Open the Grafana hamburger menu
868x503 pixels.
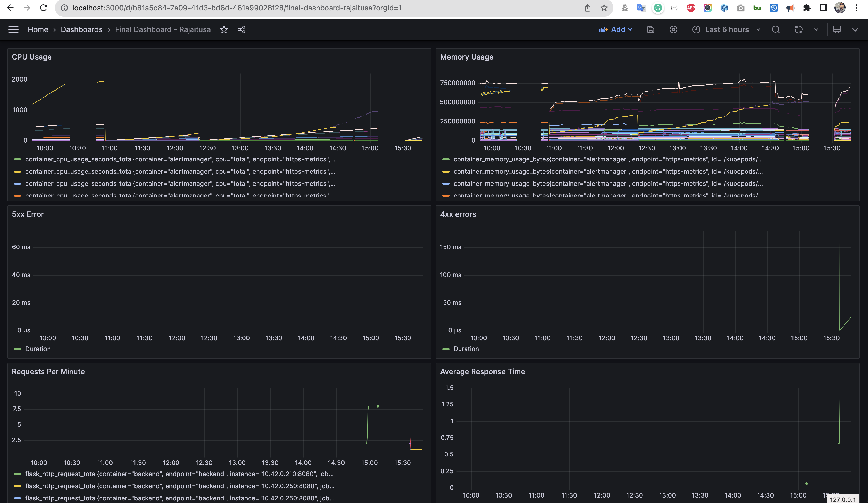(13, 30)
